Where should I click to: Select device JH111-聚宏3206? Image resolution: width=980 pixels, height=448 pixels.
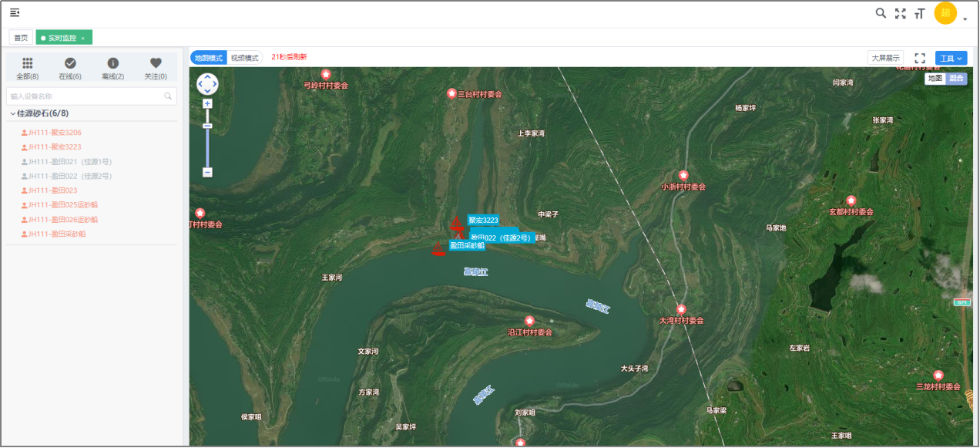point(51,133)
